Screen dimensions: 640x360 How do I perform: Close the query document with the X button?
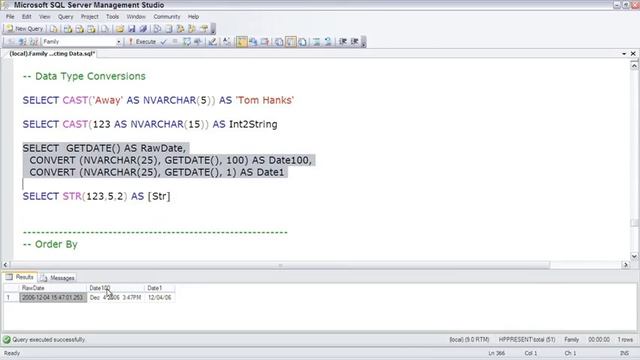[633, 54]
